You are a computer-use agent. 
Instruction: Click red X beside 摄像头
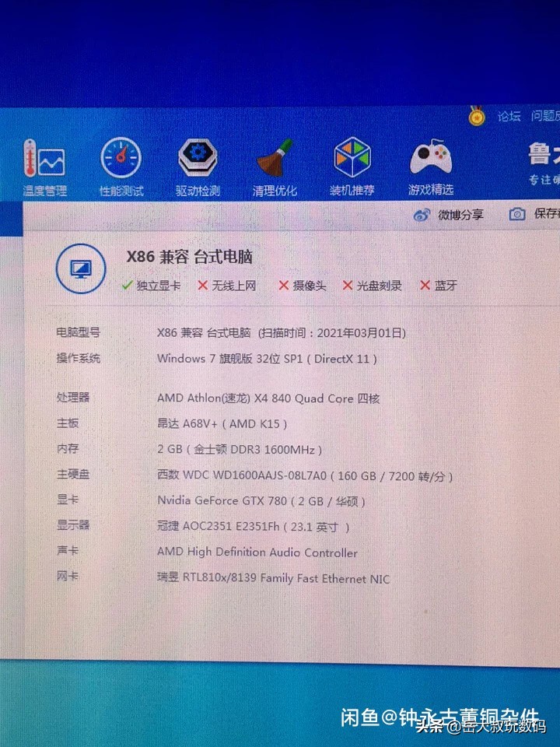coord(284,285)
